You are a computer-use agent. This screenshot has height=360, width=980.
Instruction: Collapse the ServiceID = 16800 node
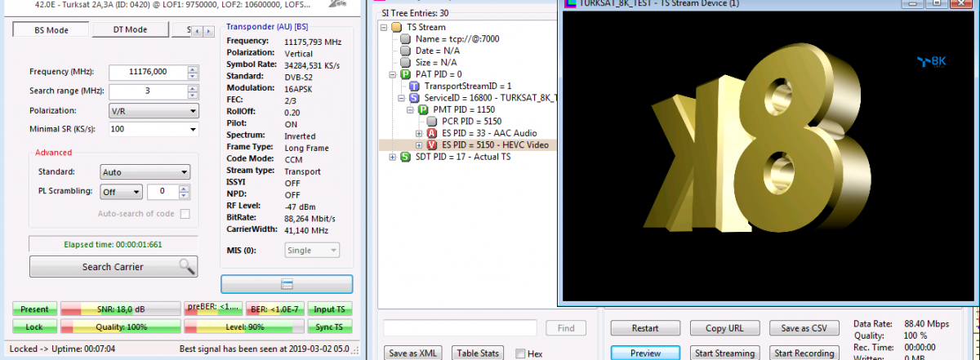(402, 98)
